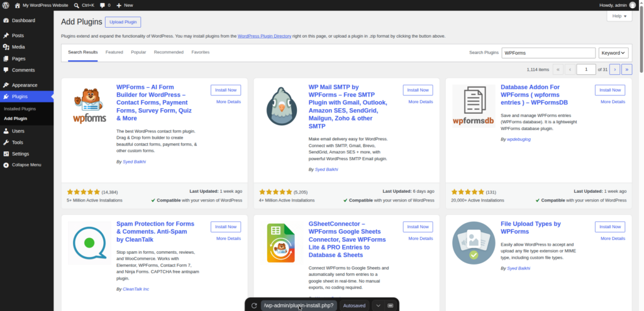
Task: Switch to the Favorites tab
Action: pos(201,53)
